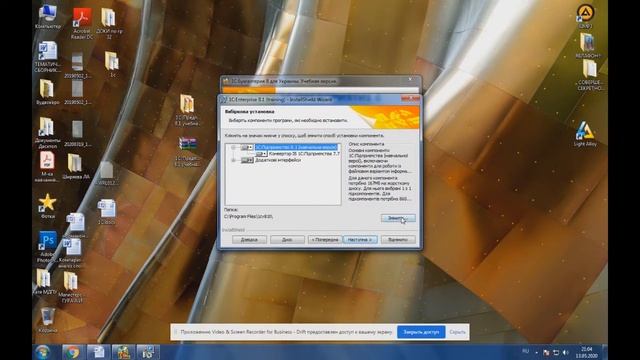640x360 pixels.
Task: Click Скрыть link in screen-share bar
Action: click(457, 332)
